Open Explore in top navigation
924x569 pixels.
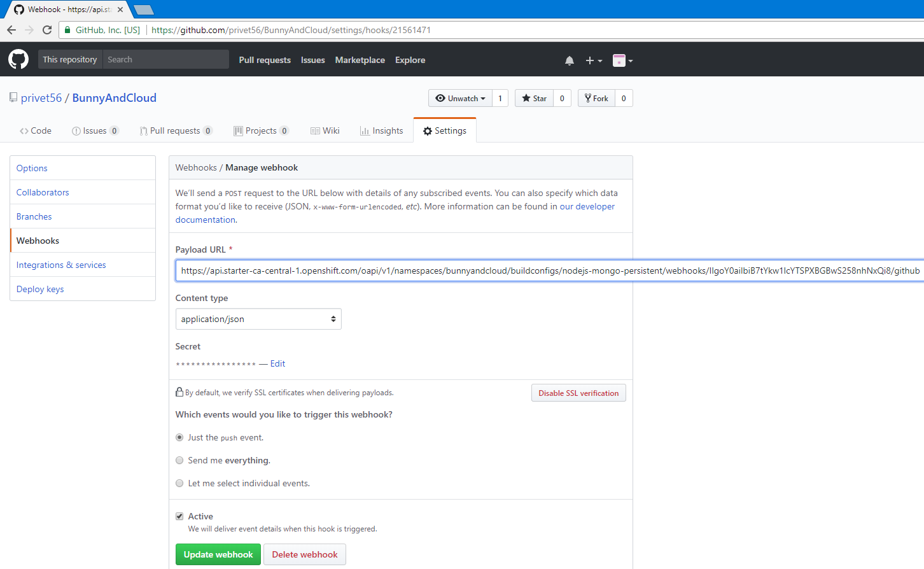pyautogui.click(x=410, y=60)
